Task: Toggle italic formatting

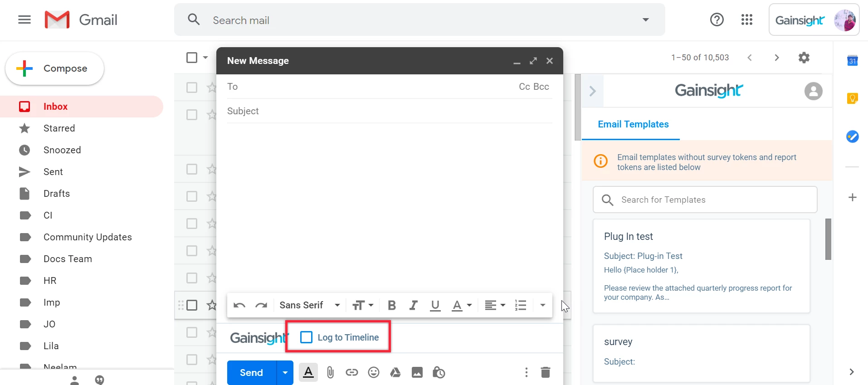Action: click(413, 305)
